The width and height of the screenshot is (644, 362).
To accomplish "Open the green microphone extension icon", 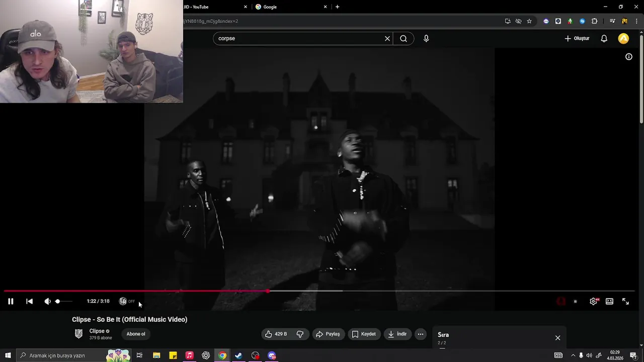I will 570,21.
